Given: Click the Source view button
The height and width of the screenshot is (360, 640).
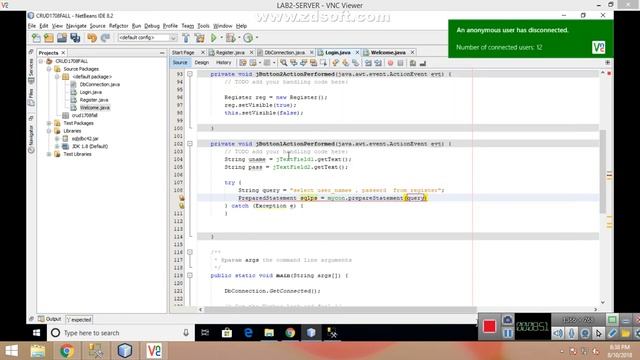Looking at the screenshot, I should pos(180,63).
